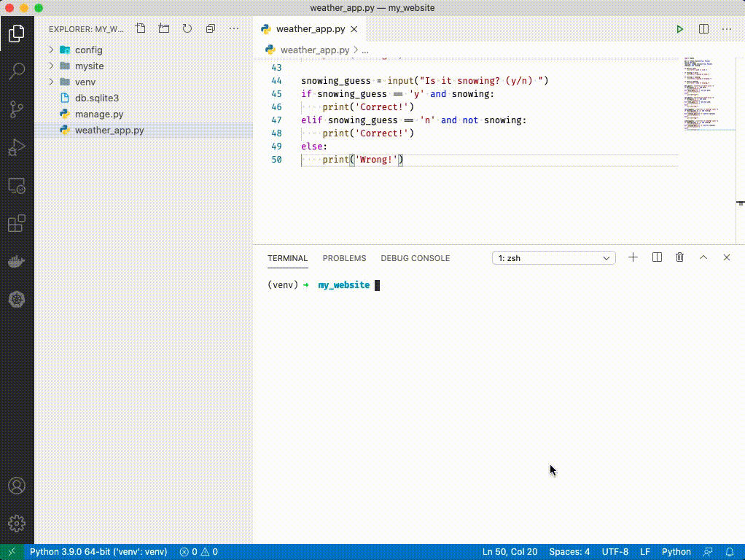This screenshot has height=560, width=745.
Task: Open the Run and Debug view
Action: (17, 148)
